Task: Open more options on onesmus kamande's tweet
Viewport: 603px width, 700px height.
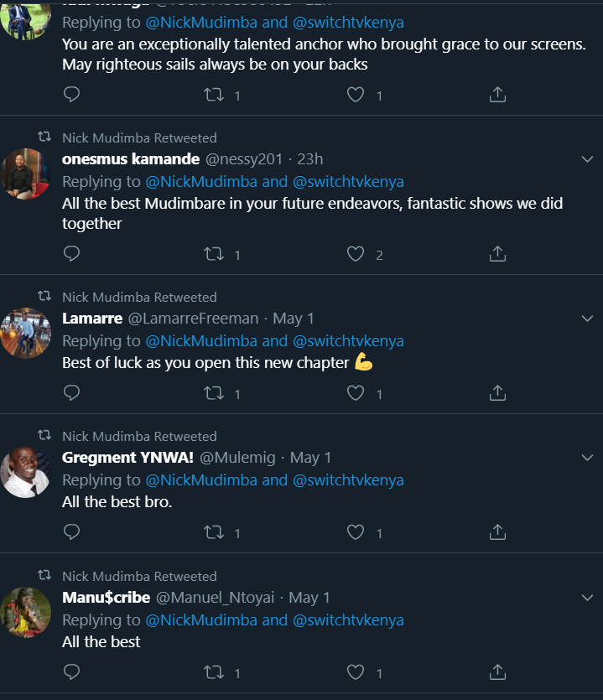Action: click(588, 158)
